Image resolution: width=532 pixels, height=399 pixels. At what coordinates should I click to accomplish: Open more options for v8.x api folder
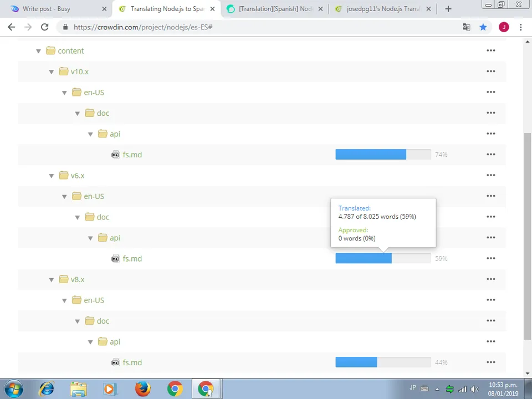pos(490,341)
